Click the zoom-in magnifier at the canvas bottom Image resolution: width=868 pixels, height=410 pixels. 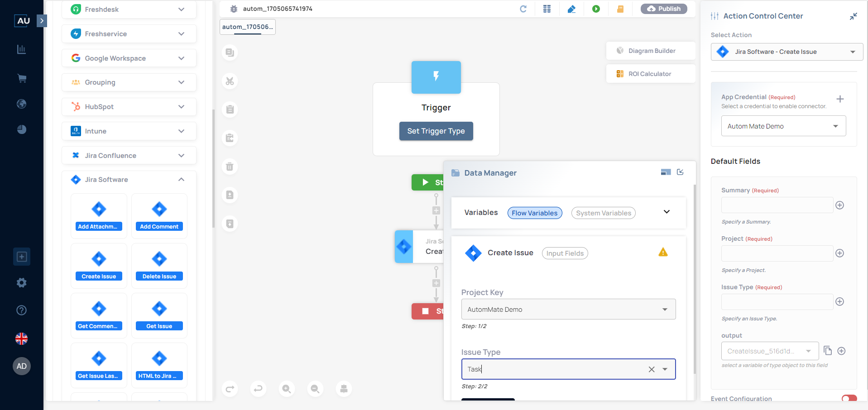tap(287, 389)
